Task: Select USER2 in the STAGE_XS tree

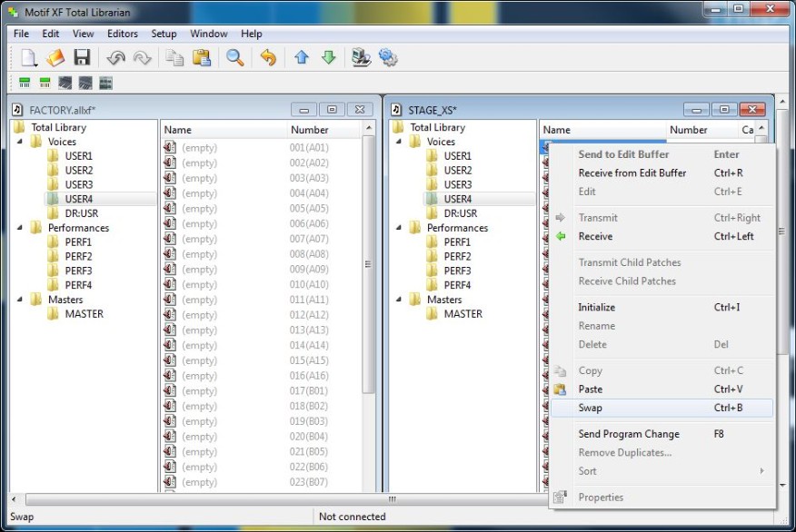Action: [x=457, y=171]
